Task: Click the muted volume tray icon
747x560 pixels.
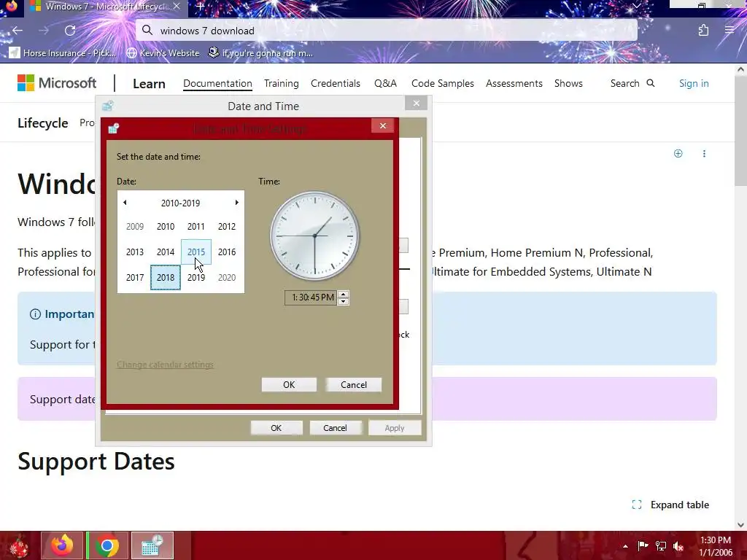Action: click(678, 546)
